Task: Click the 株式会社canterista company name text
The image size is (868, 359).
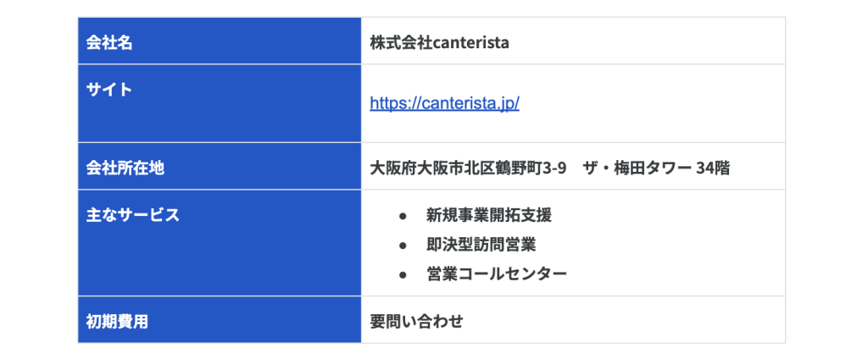Action: [440, 42]
